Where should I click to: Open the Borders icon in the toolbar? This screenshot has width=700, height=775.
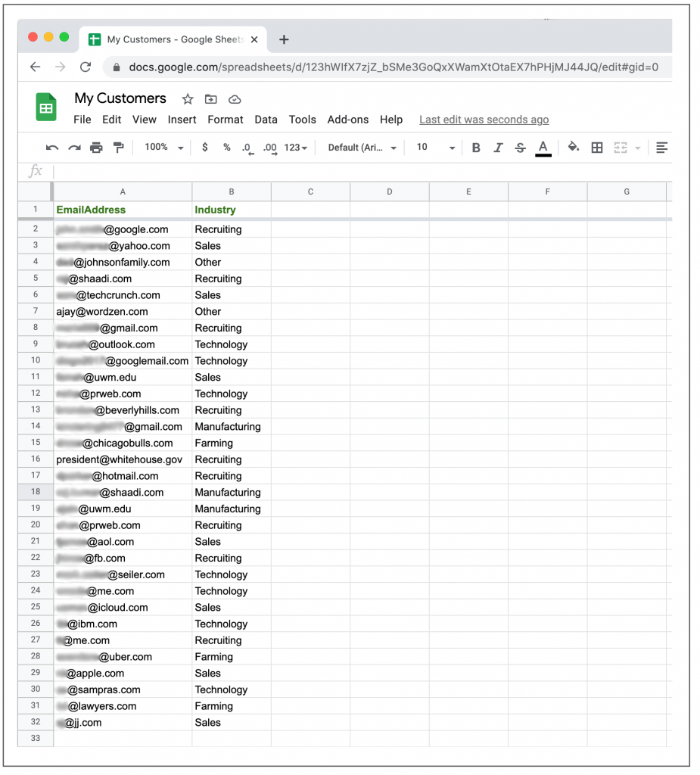tap(597, 147)
